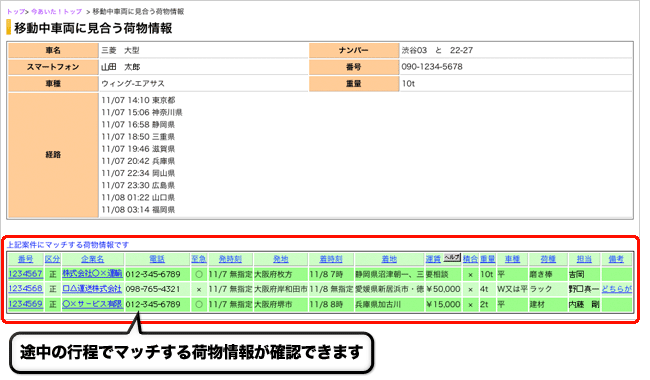Open company link ○×サービス有限
This screenshot has height=380, width=650.
pos(92,304)
